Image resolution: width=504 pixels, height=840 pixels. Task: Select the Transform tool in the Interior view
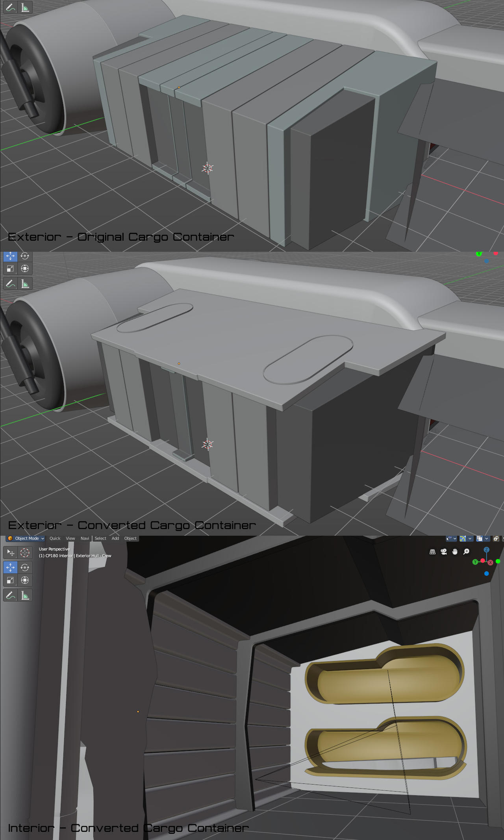25,580
